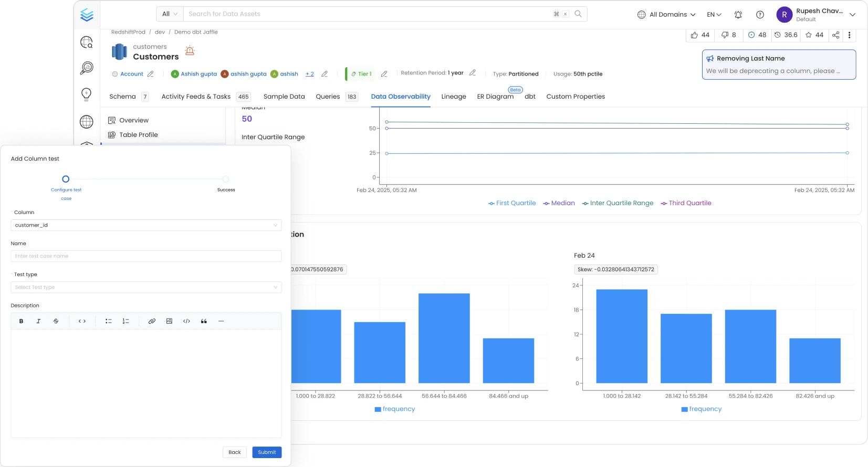This screenshot has width=868, height=467.
Task: Click the Back button
Action: (235, 452)
